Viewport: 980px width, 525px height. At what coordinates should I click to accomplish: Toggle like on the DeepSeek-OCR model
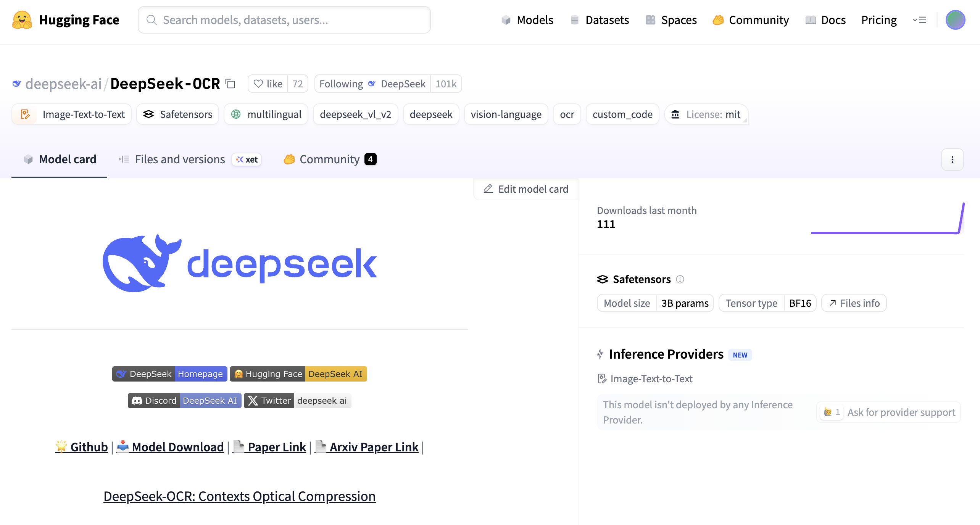268,84
